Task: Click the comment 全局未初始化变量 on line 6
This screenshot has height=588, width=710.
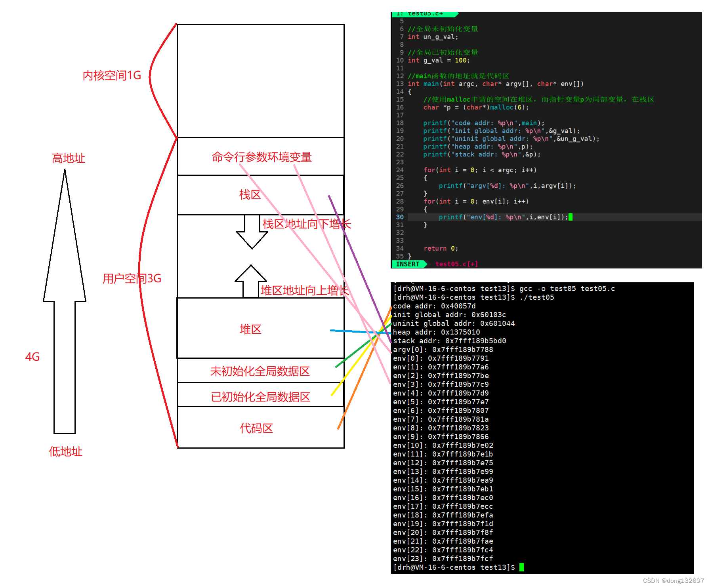Action: point(443,29)
